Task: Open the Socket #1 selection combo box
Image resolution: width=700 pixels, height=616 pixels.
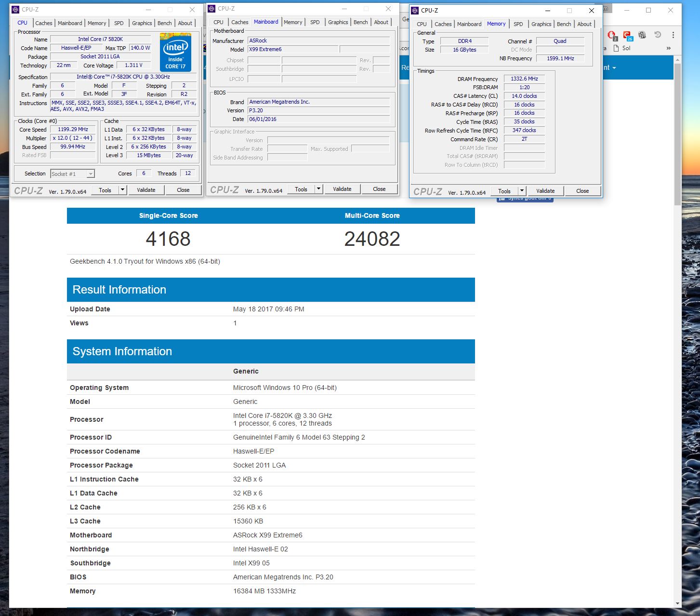Action: click(72, 174)
